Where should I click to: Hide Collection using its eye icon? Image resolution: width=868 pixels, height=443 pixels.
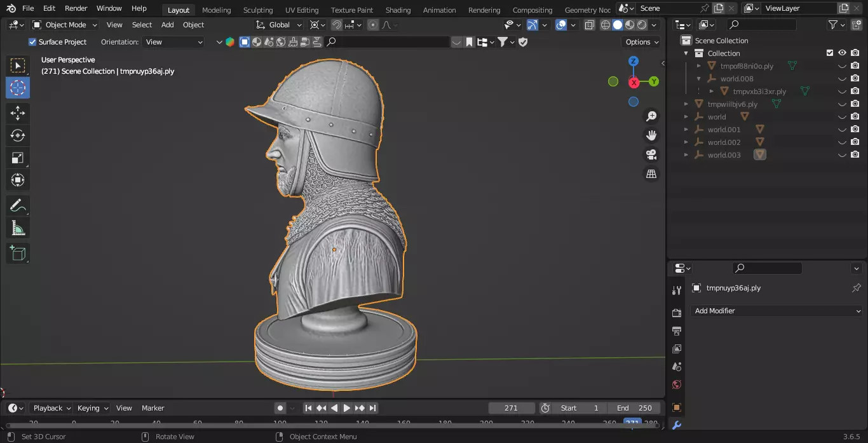[x=842, y=53]
